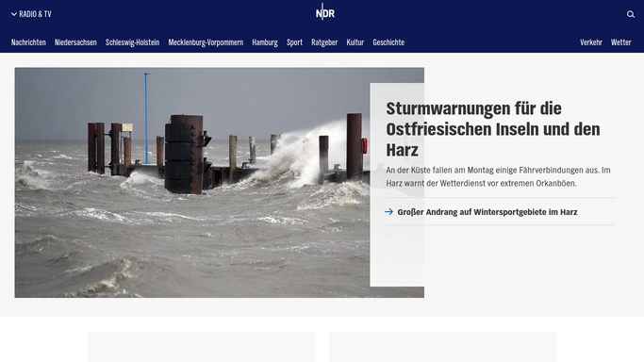Click the stormy pier photo
644x362 pixels.
[x=192, y=183]
